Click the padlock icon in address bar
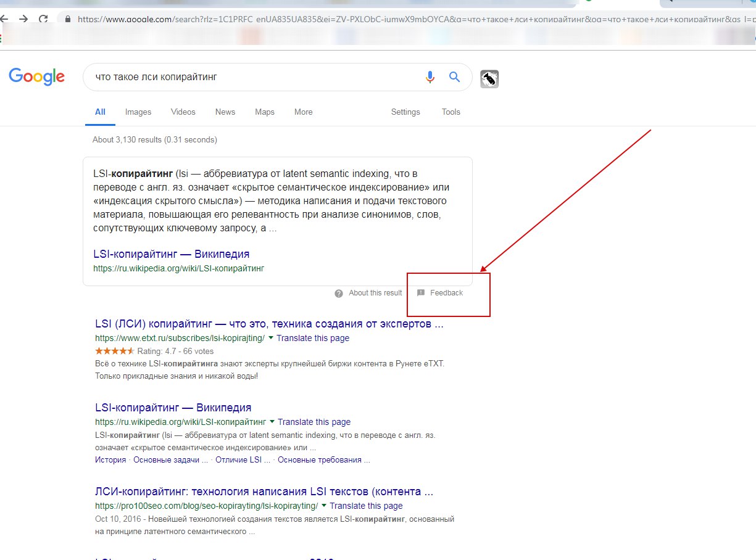Viewport: 756px width, 560px height. [x=69, y=19]
